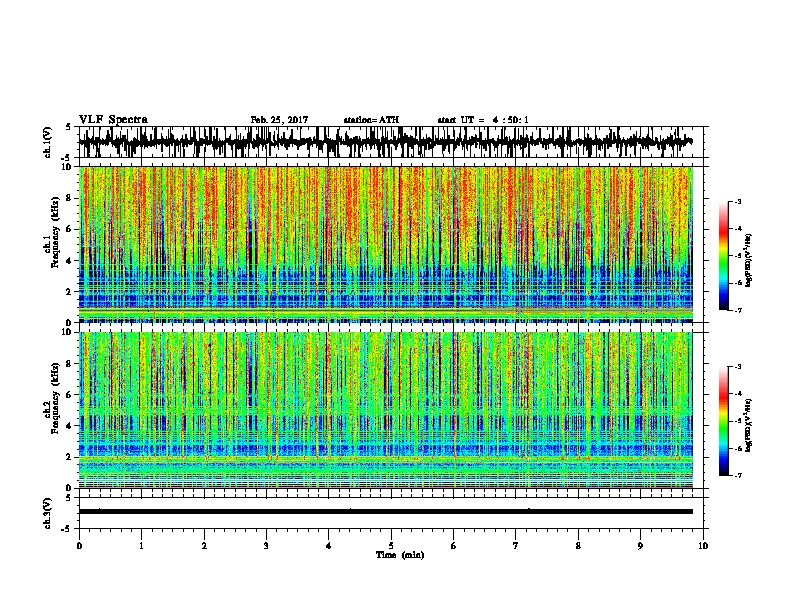Viewport: 792px width, 612px height.
Task: Click time axis tick label "1"
Action: point(141,546)
